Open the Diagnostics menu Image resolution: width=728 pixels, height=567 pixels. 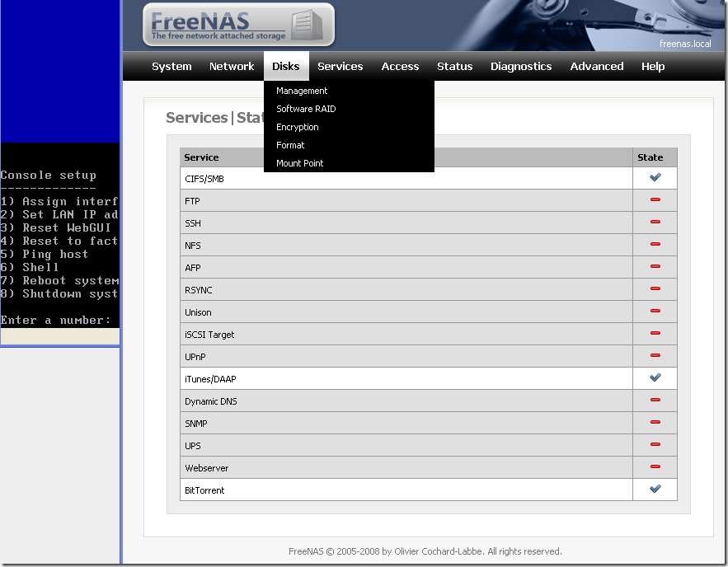(521, 67)
